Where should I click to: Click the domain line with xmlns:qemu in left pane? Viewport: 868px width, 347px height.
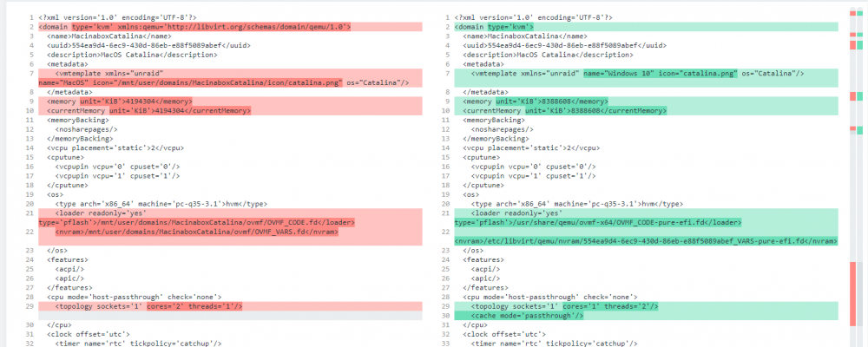pyautogui.click(x=230, y=27)
